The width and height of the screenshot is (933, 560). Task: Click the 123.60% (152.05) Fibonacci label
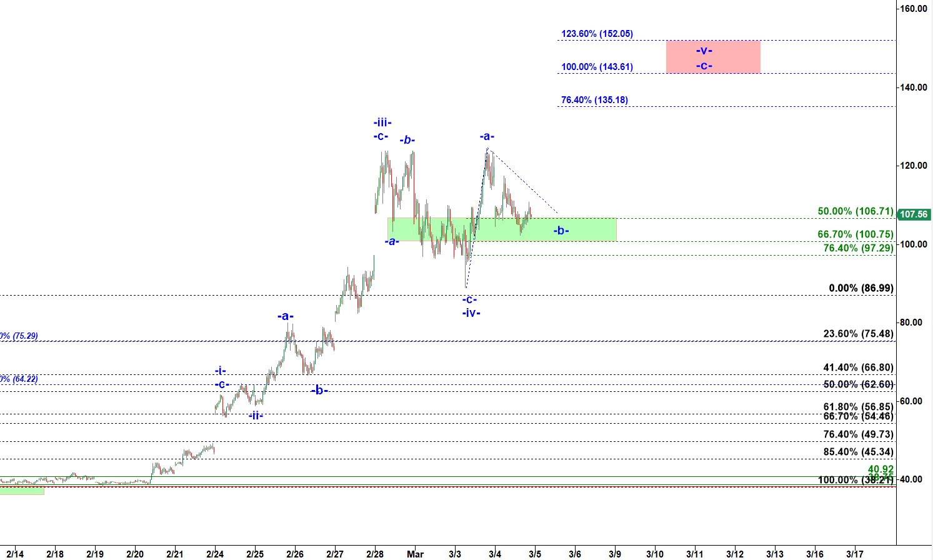[x=597, y=34]
